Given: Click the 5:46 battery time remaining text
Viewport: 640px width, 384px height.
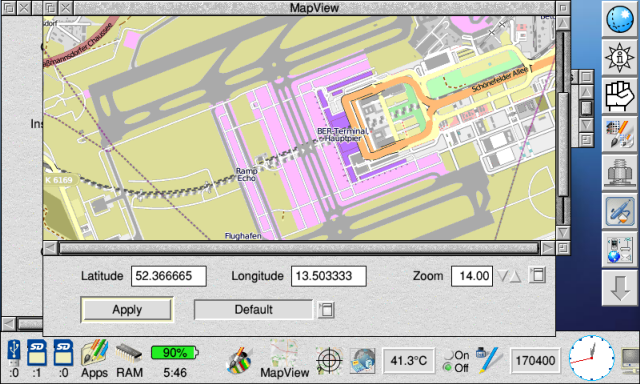Looking at the screenshot, I should click(175, 373).
